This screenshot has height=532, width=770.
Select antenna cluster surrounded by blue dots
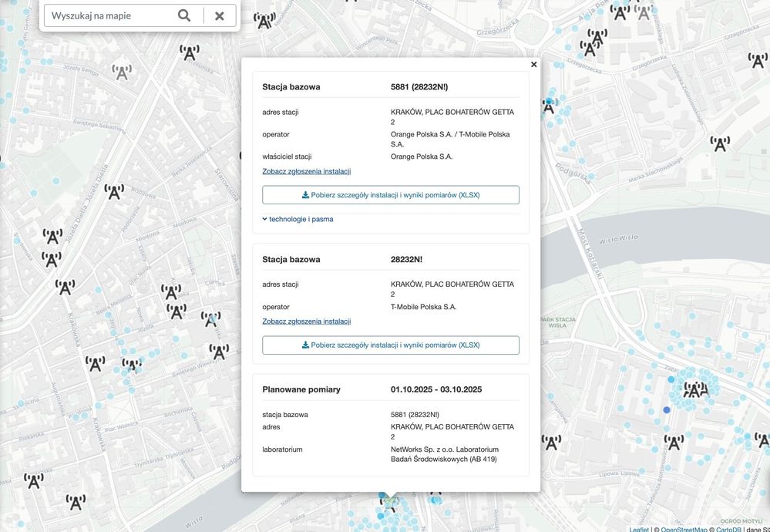694,390
